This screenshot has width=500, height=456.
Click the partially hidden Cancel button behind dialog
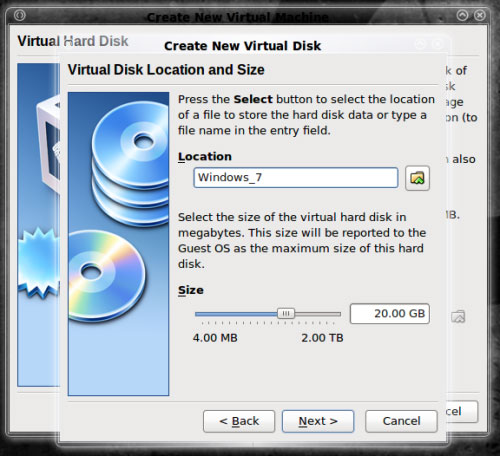[x=462, y=412]
